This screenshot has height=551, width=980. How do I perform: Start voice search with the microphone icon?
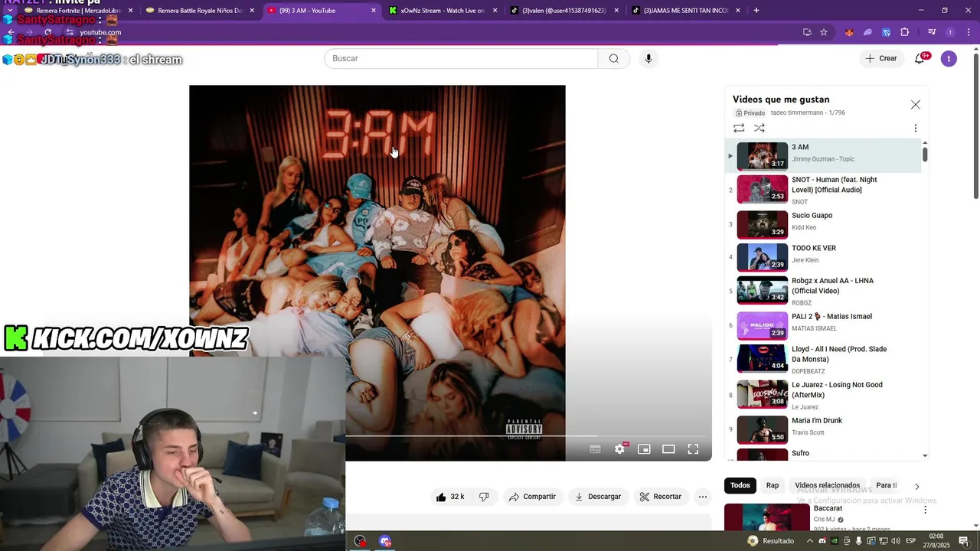648,59
